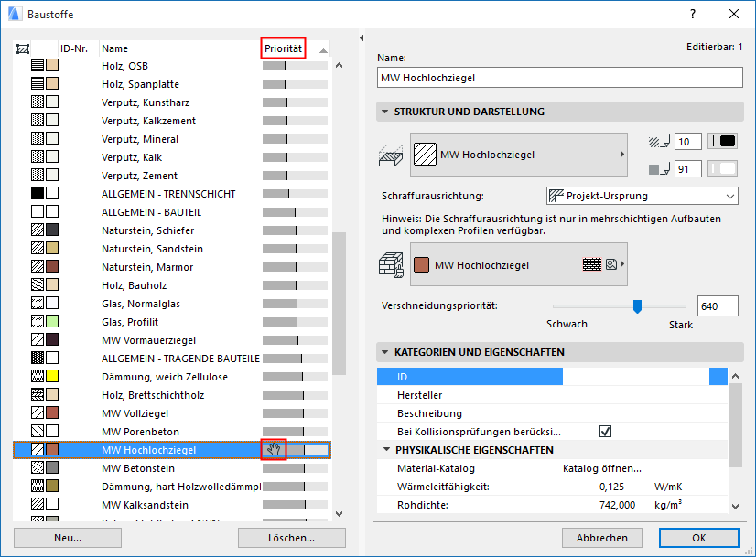Click the background pen number field 91
Viewport: 756px width, 557px height.
687,169
